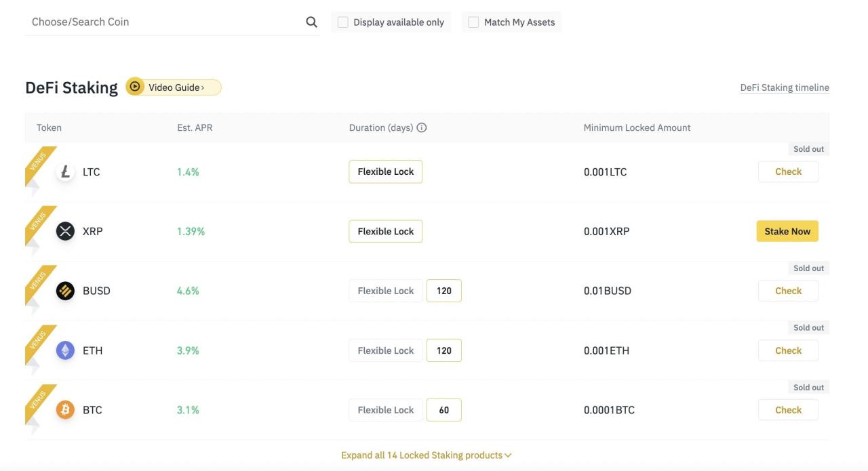868x471 pixels.
Task: Click the search magnifier icon
Action: tap(311, 21)
